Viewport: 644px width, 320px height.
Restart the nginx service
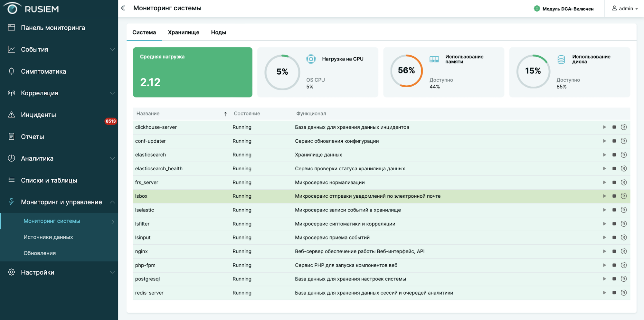click(624, 251)
